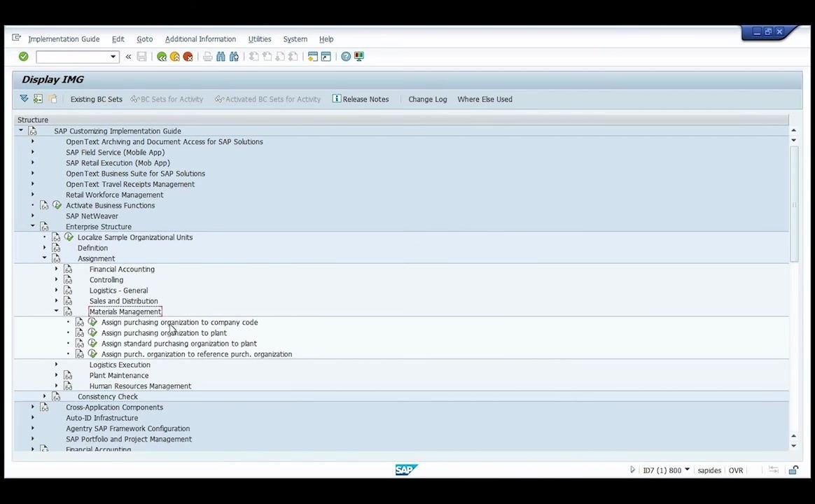Viewport: 815px width, 504px height.
Task: Execute Activate Business Functions activity
Action: (x=57, y=205)
